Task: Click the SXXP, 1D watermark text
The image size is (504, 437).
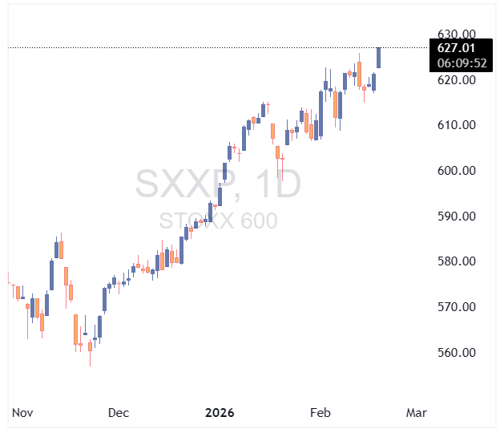Action: (218, 184)
